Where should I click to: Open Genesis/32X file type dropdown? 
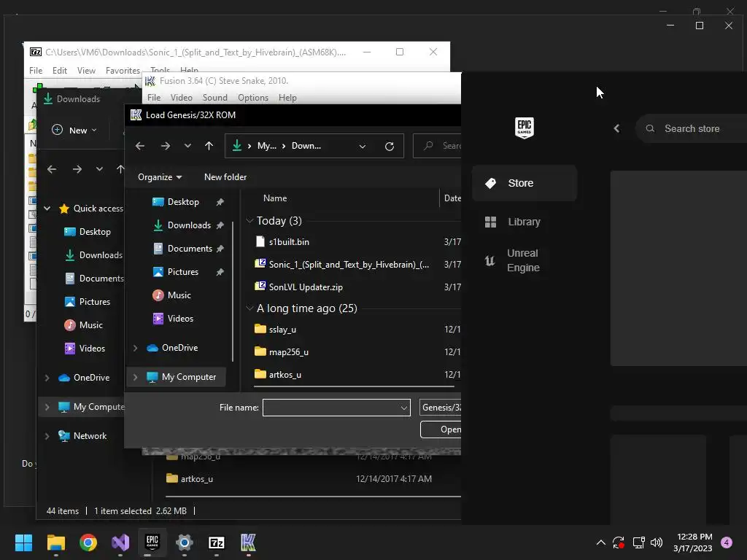(441, 408)
